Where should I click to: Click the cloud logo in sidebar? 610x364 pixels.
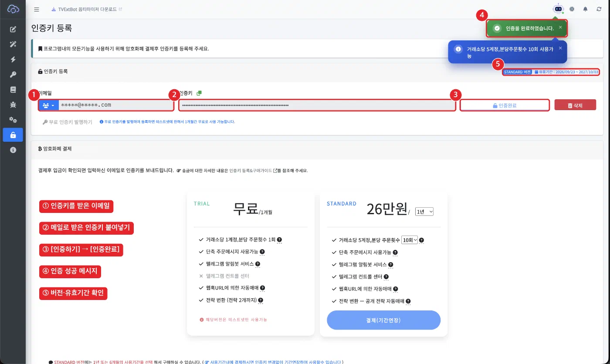pos(13,9)
